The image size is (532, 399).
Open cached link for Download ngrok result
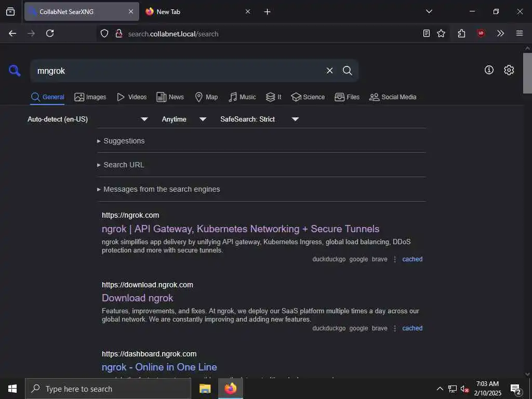click(x=412, y=328)
